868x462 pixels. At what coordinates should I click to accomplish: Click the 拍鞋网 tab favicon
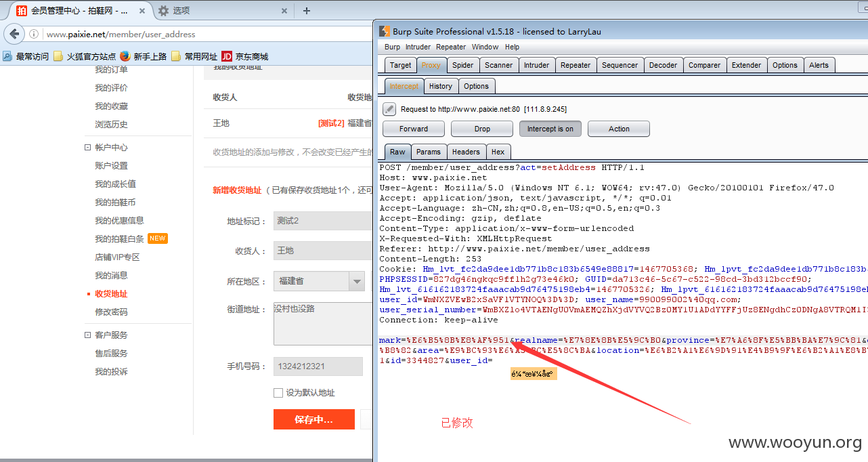coord(22,11)
